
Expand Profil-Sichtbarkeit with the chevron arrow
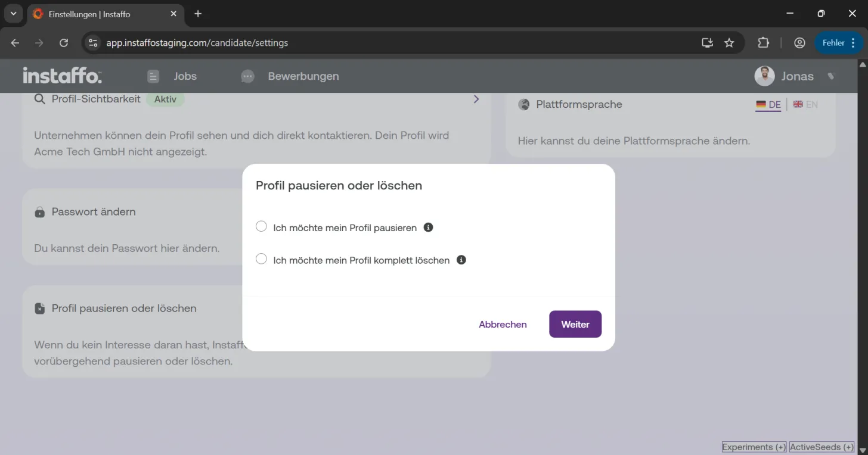pyautogui.click(x=476, y=99)
